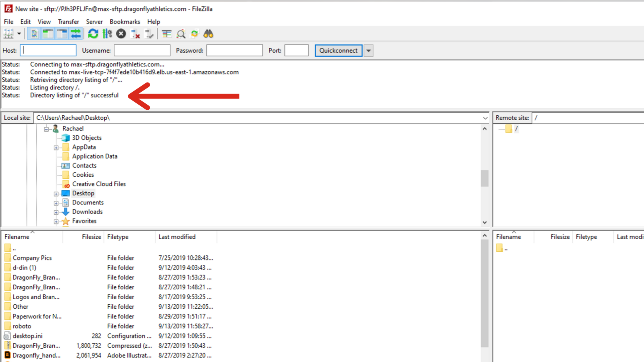Cancel current operation with X icon
The image size is (644, 362).
tap(121, 34)
